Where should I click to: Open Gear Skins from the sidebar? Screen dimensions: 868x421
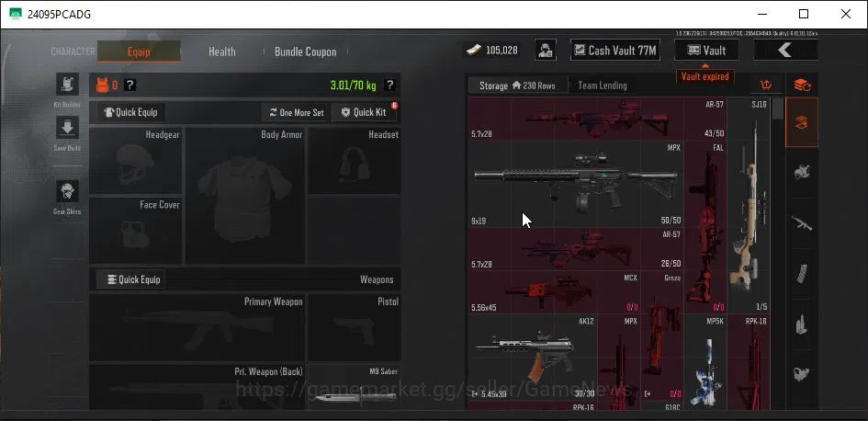point(67,191)
